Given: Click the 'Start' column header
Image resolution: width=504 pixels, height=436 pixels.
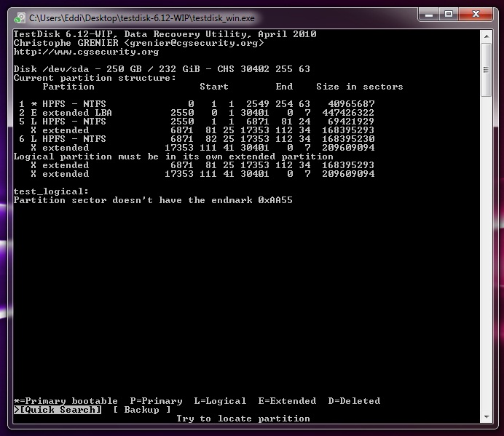Looking at the screenshot, I should (x=214, y=87).
